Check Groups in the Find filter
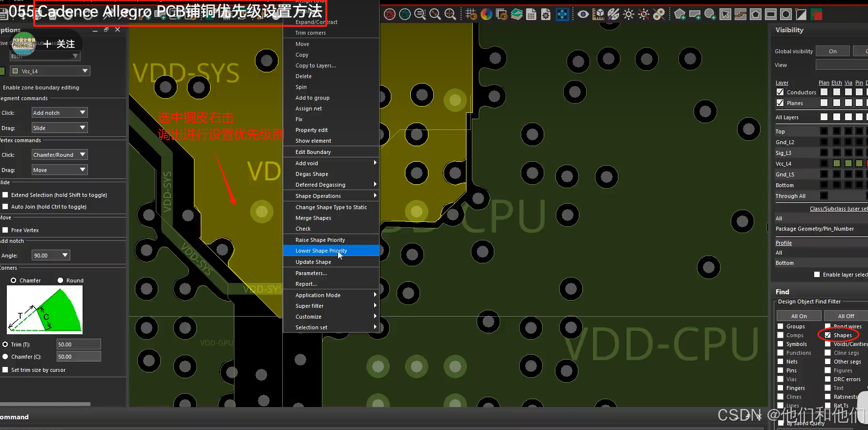The image size is (868, 430). click(781, 326)
